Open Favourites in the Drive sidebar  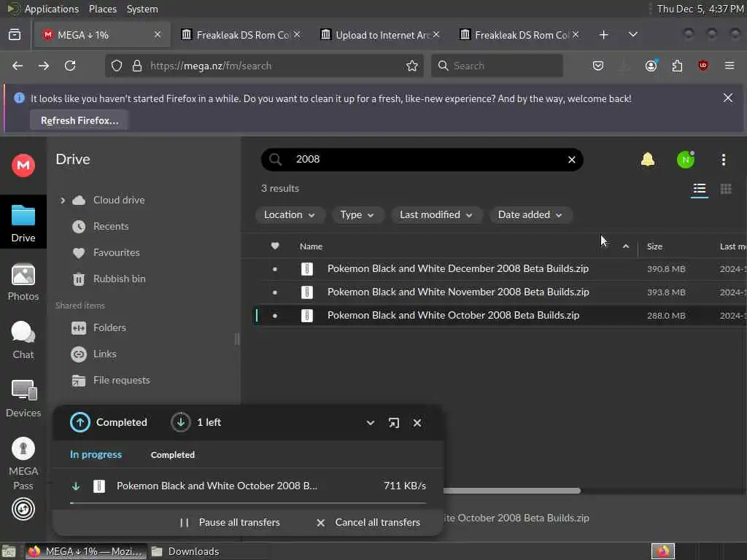point(105,253)
